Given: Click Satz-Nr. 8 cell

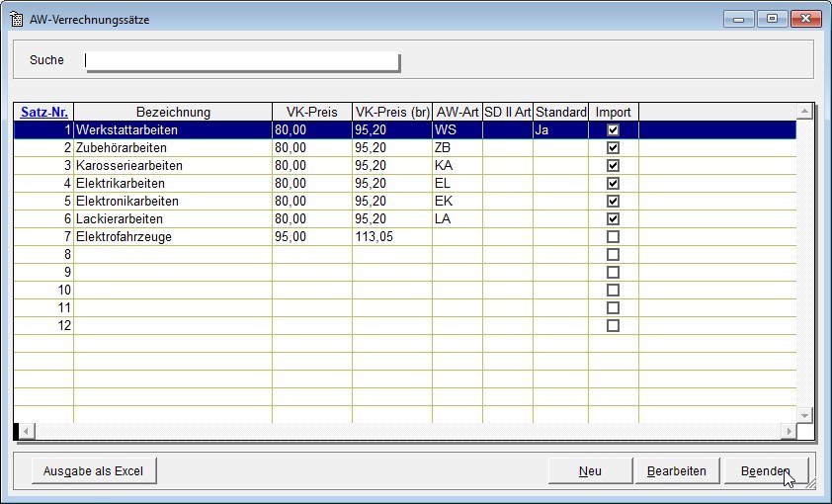Looking at the screenshot, I should point(43,254).
